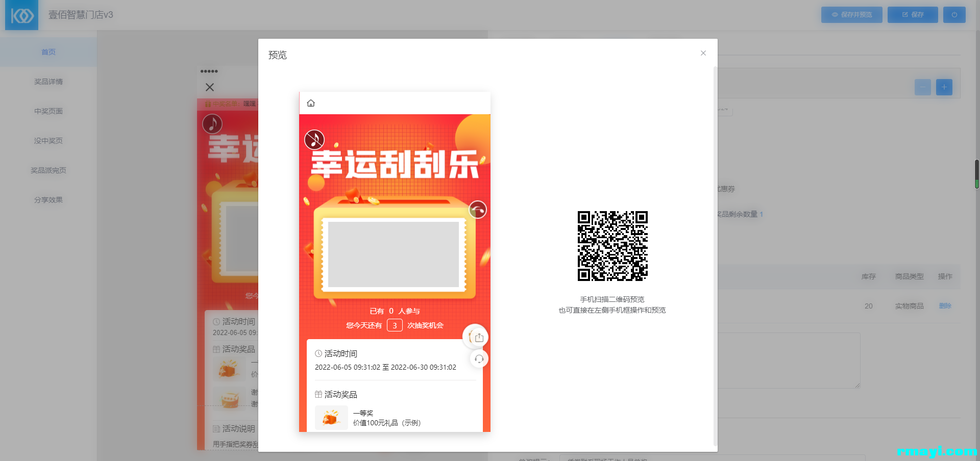Screen dimensions: 980x461
Task: Click the 一等奖 prize label
Action: (363, 413)
